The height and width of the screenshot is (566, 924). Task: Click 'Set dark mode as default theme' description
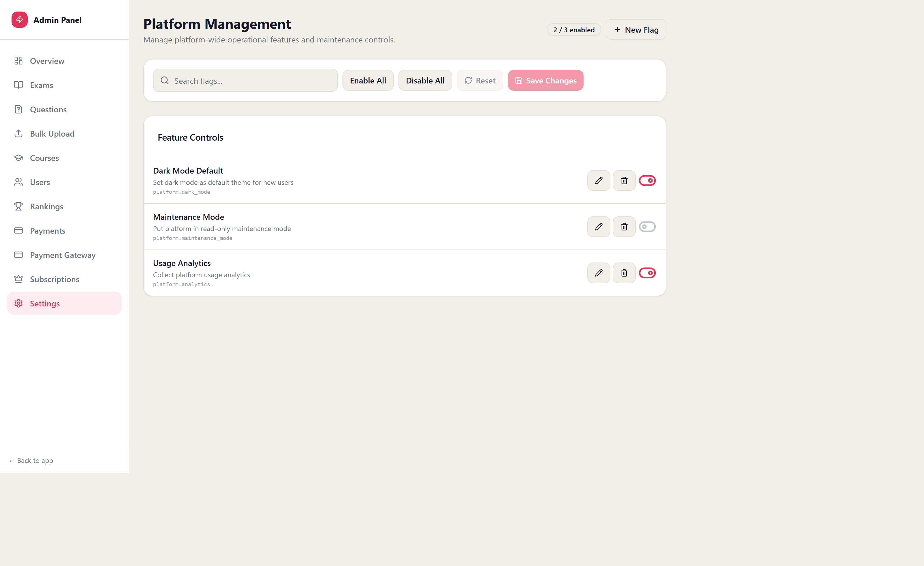point(223,182)
